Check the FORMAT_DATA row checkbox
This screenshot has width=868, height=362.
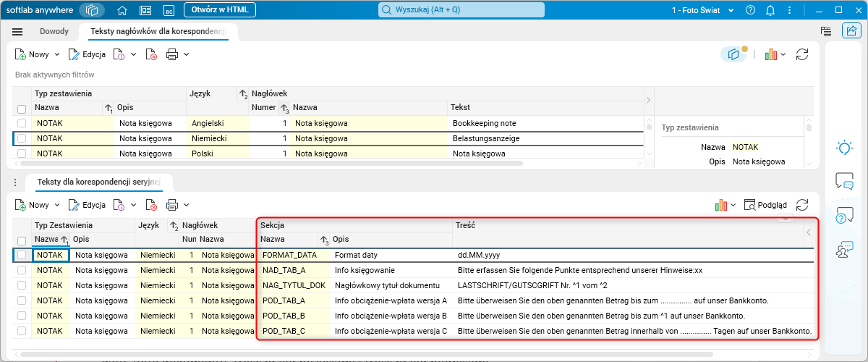(22, 255)
